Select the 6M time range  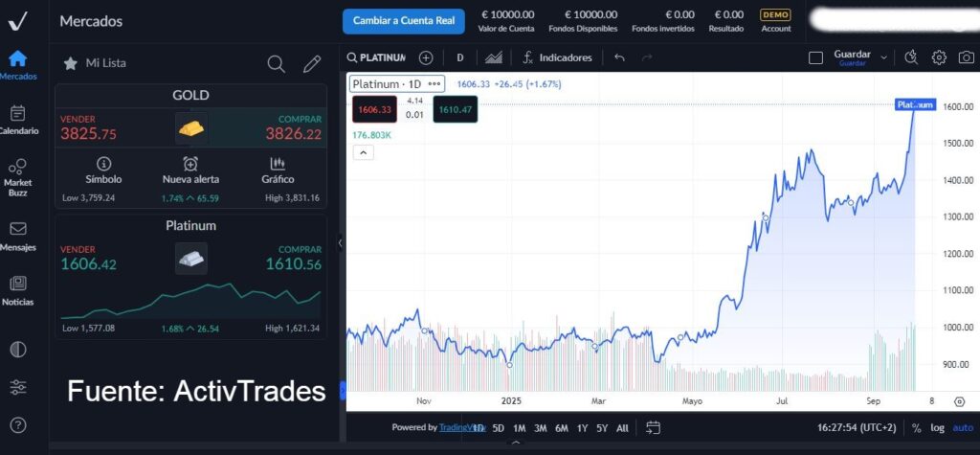[x=561, y=428]
